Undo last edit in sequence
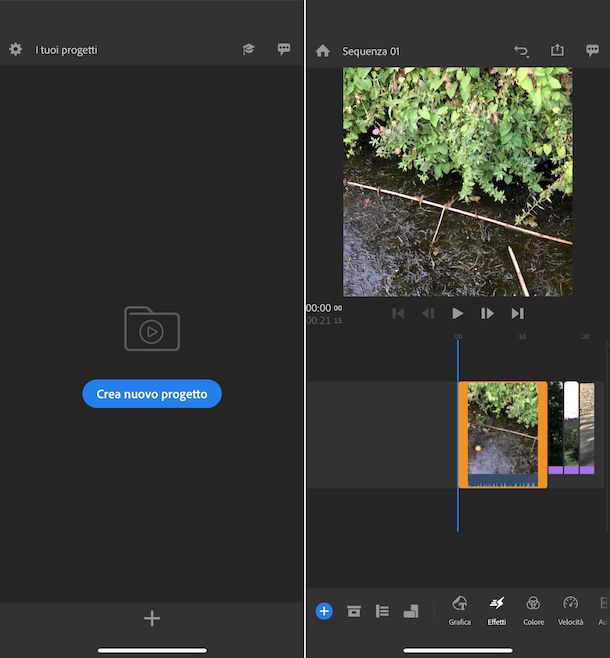Image resolution: width=610 pixels, height=658 pixels. [521, 51]
